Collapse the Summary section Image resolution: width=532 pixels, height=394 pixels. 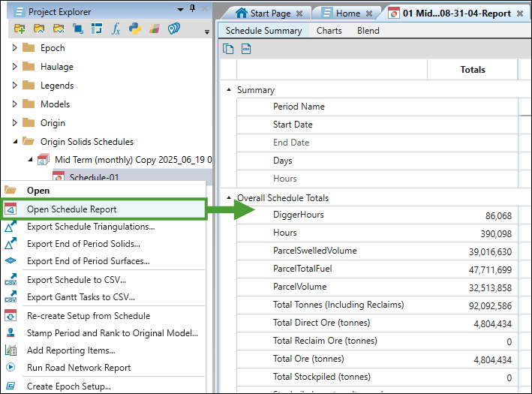pyautogui.click(x=229, y=90)
